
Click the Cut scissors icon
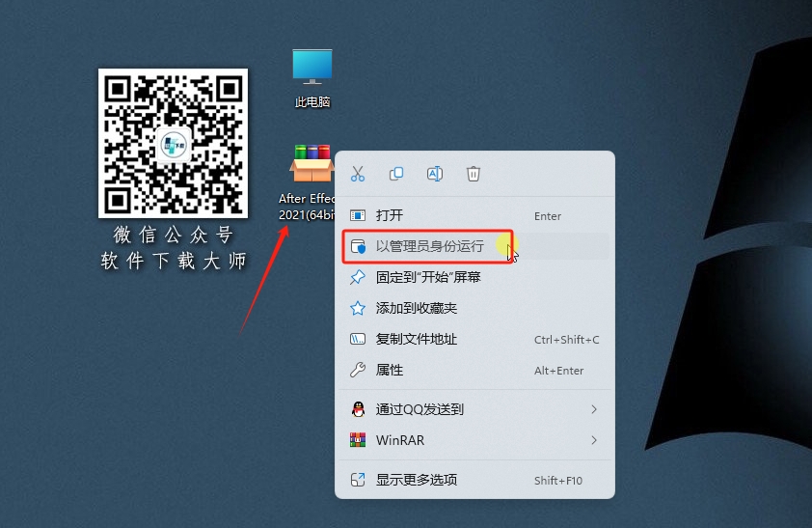click(358, 174)
